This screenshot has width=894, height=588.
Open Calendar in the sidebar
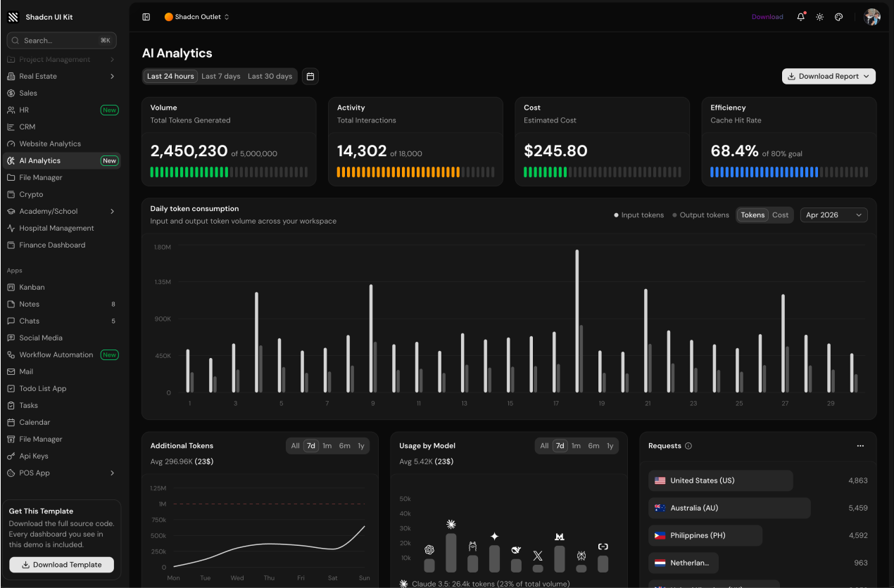[x=62, y=422]
